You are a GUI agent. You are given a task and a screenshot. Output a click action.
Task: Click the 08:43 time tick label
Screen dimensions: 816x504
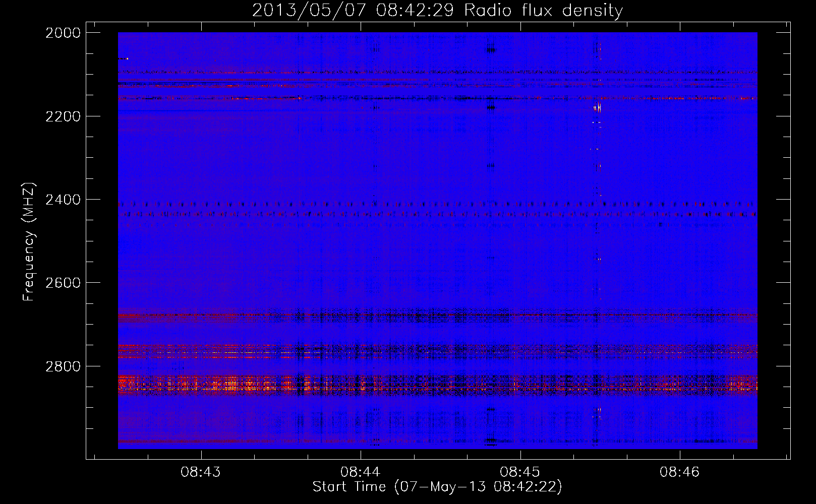[x=201, y=472]
